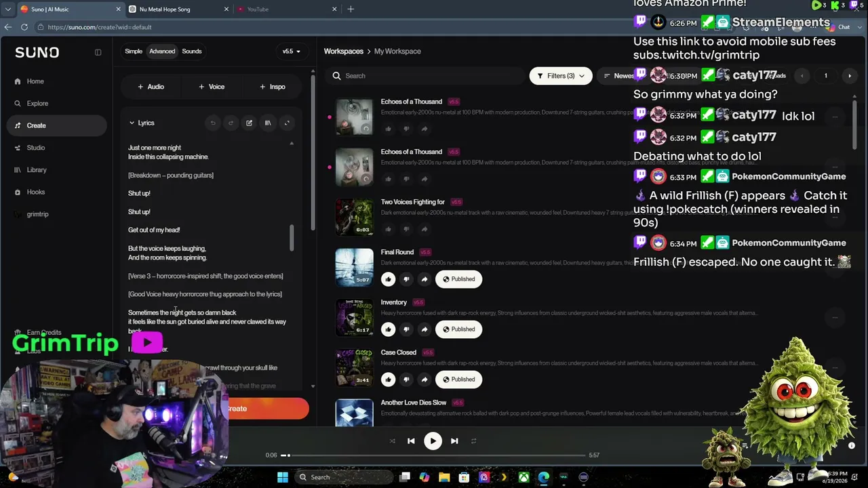Undo the last lyrics edit
This screenshot has height=488, width=868.
pyautogui.click(x=213, y=123)
